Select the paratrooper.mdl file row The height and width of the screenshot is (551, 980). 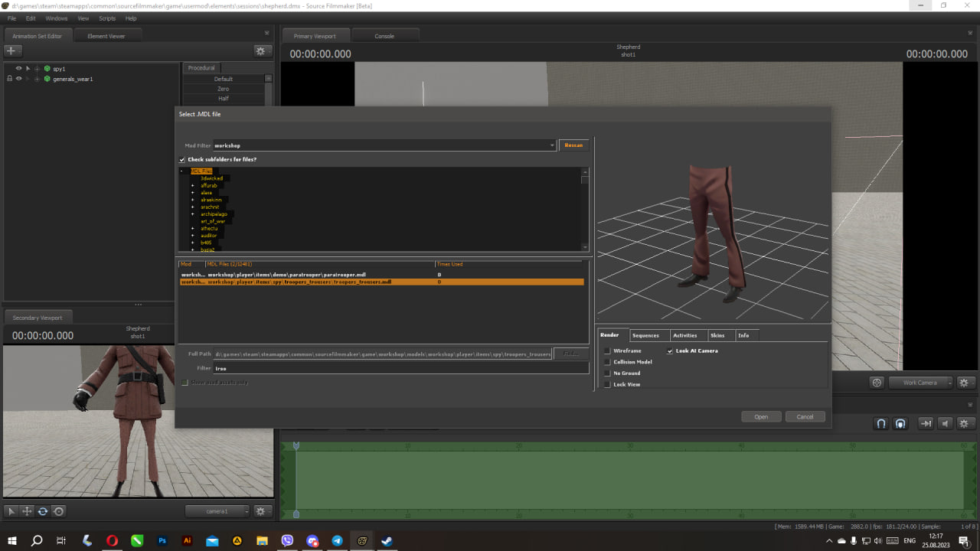click(x=306, y=274)
